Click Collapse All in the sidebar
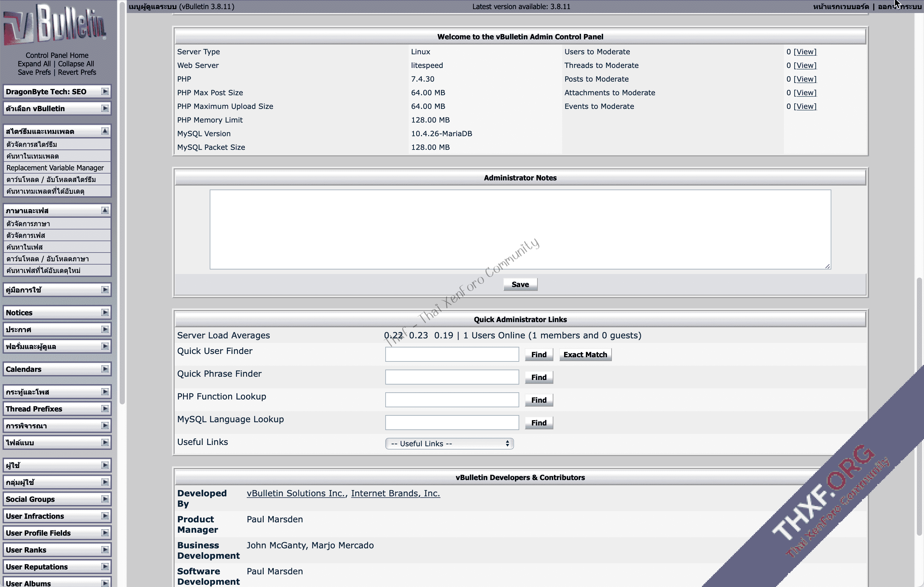Viewport: 924px width, 587px height. (76, 64)
